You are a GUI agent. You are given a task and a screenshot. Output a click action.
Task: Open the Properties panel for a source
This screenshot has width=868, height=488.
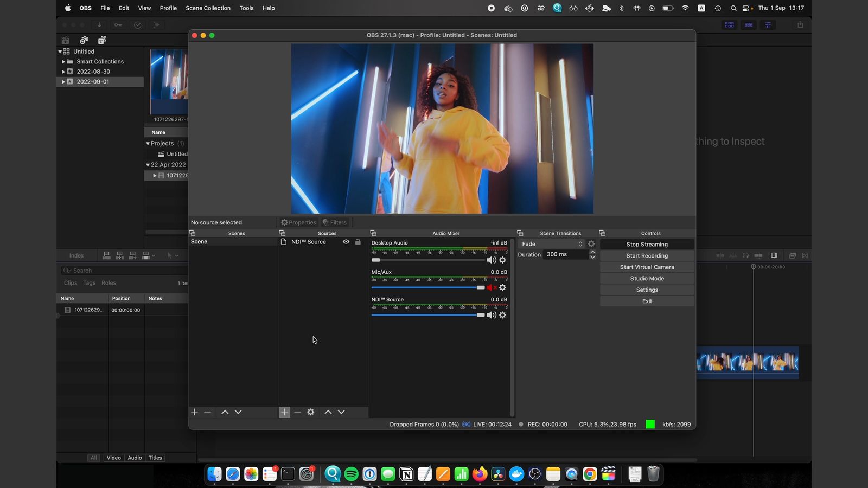[x=298, y=222]
